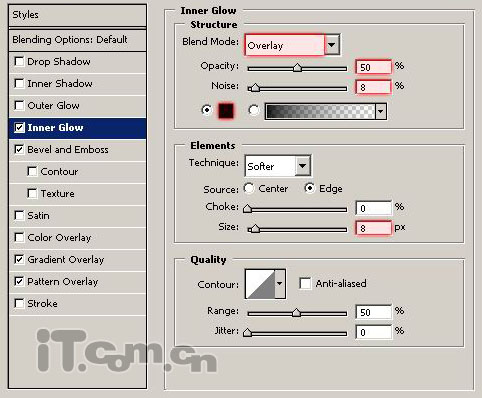The image size is (482, 398).
Task: Open the Quality Contour picker arrow
Action: coord(280,284)
